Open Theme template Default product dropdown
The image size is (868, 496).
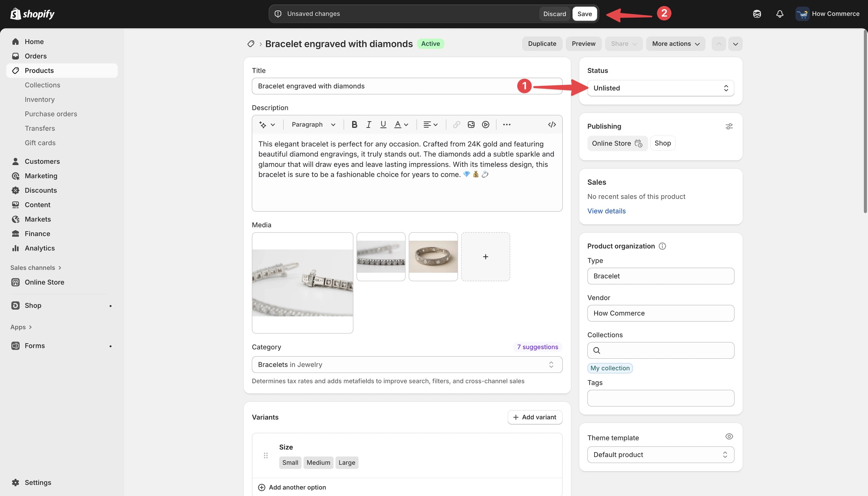click(x=661, y=455)
